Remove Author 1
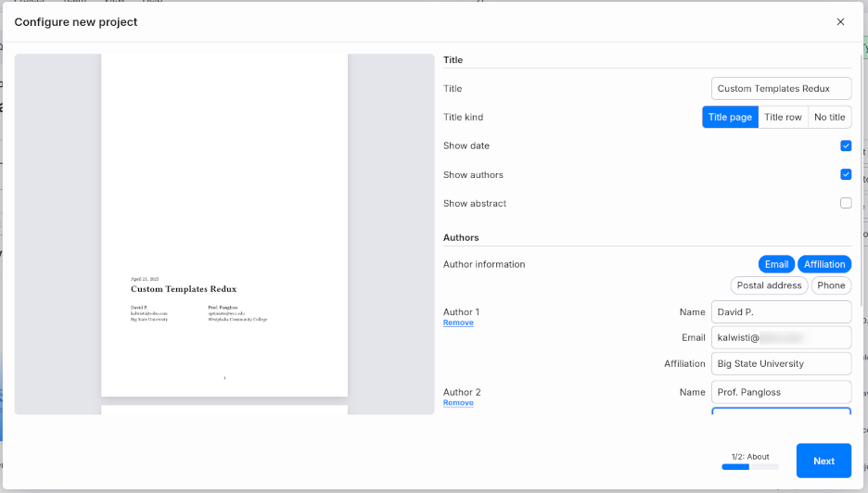Viewport: 868px width, 493px height. click(x=458, y=322)
